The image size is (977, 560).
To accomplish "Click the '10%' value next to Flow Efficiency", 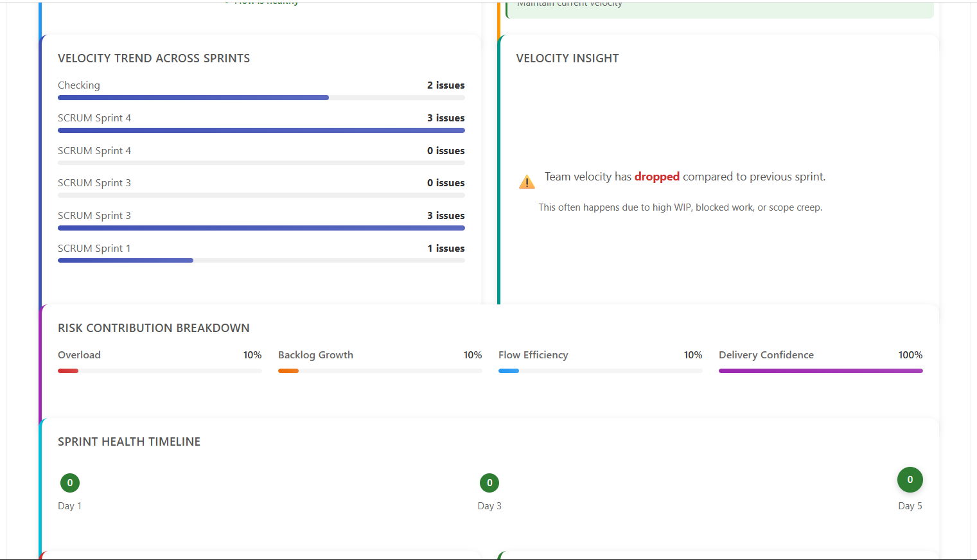I will (x=693, y=355).
